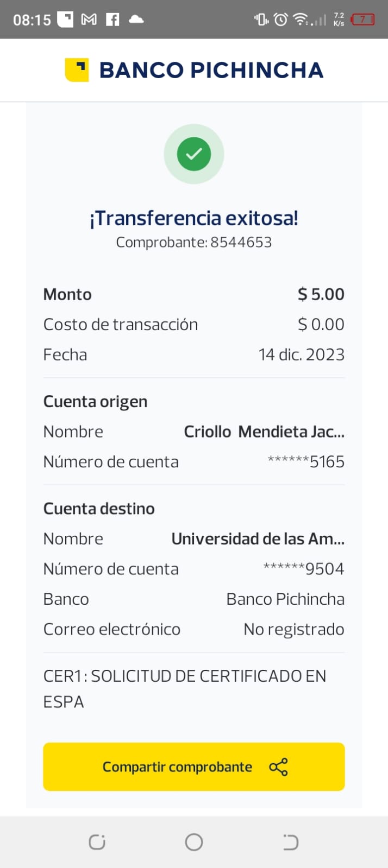Tap the Facebook notification icon in status bar
This screenshot has width=388, height=868.
point(112,20)
